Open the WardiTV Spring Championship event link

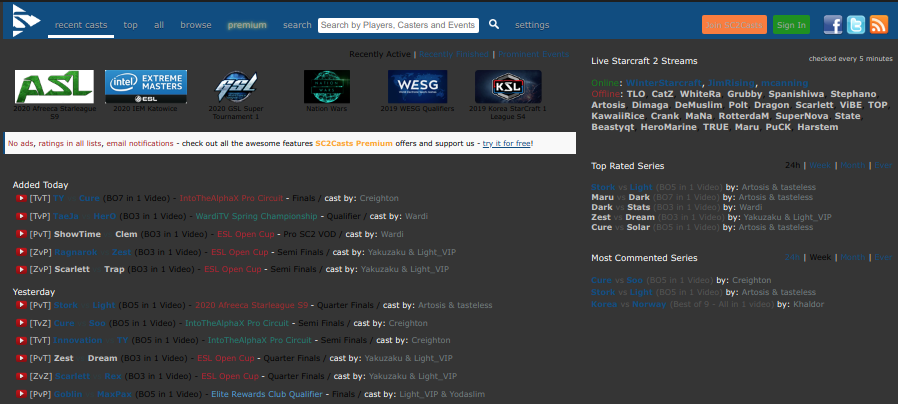click(x=256, y=216)
